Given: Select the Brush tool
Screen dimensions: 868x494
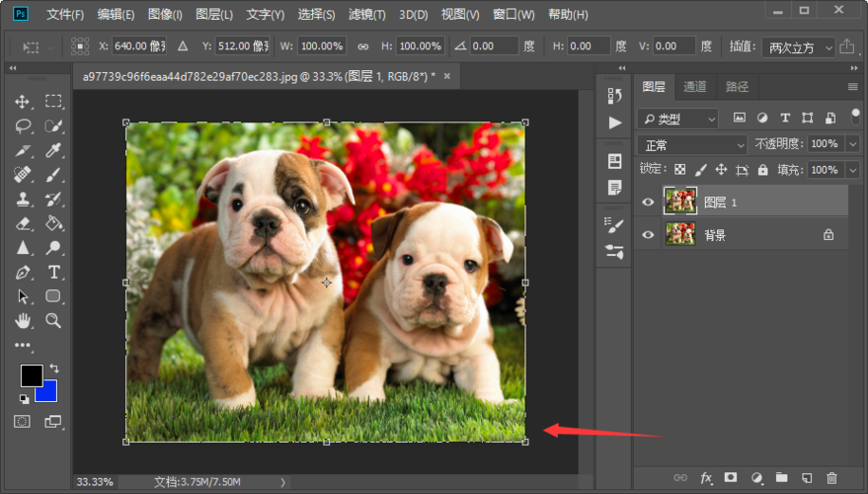Looking at the screenshot, I should [x=53, y=175].
